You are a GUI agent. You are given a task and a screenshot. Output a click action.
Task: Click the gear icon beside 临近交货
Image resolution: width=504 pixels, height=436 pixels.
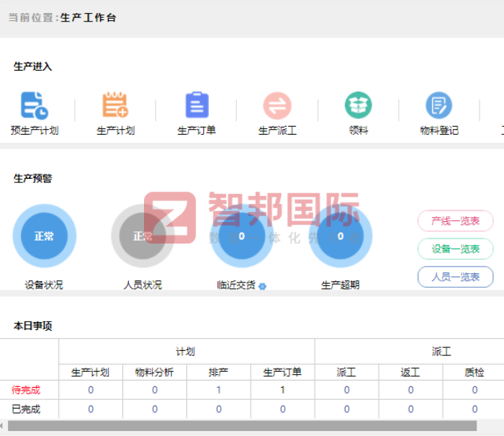tap(262, 286)
